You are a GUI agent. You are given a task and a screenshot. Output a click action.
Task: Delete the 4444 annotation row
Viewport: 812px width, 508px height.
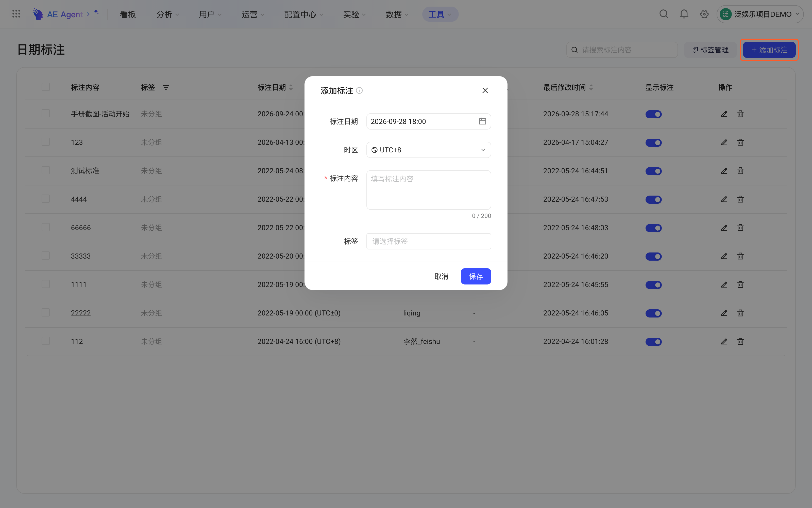[740, 199]
